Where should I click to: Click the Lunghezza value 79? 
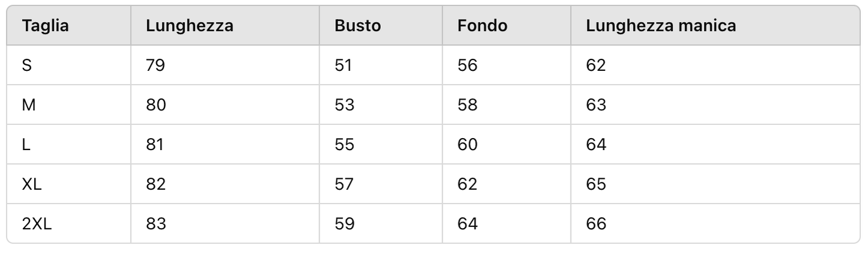click(x=156, y=65)
